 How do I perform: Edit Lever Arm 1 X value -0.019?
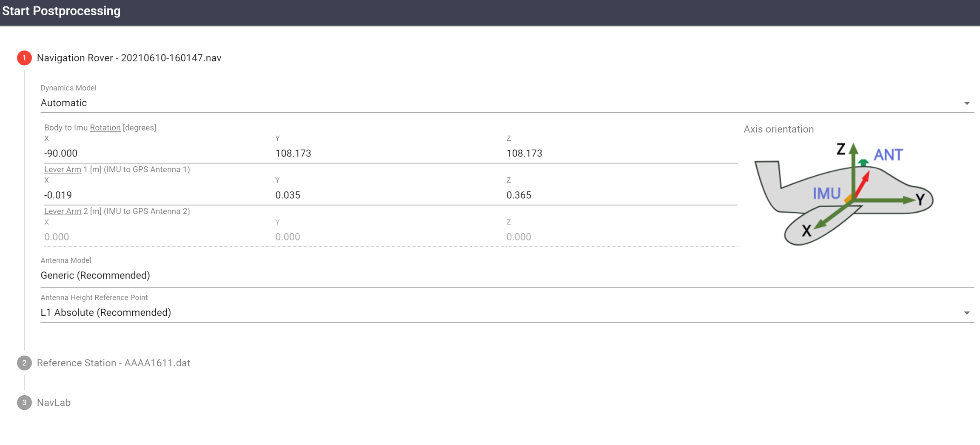click(x=157, y=195)
